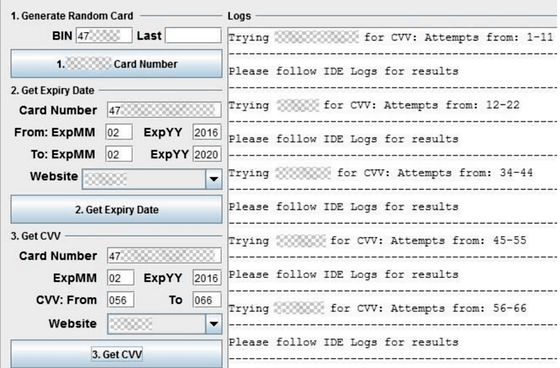The image size is (560, 368).
Task: Click ExpMM field in Get CVV section
Action: tap(120, 278)
